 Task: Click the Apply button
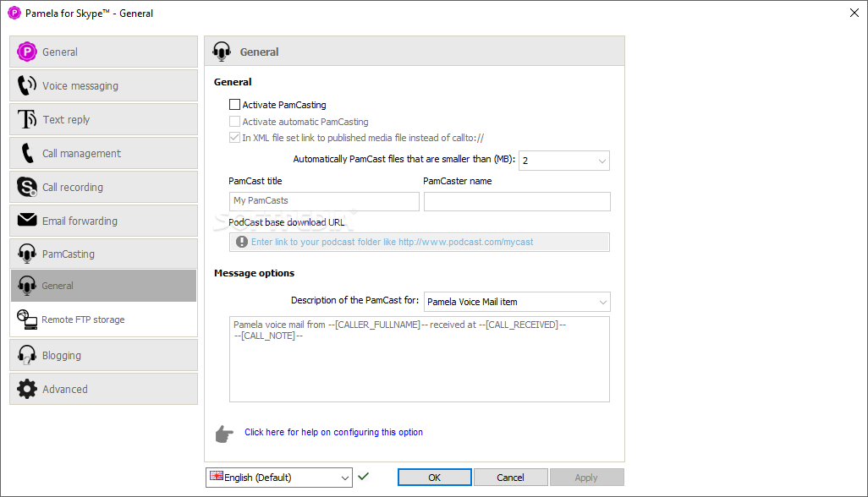pos(586,477)
